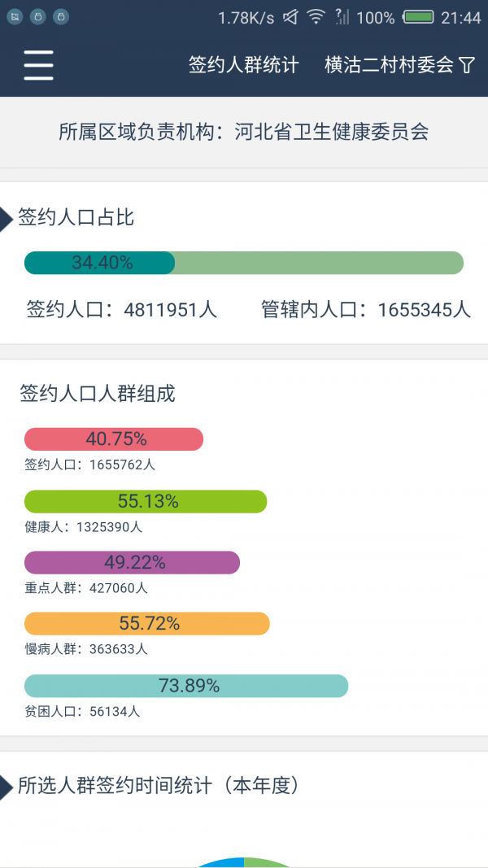Select the green 55.13% 健康人 bar
Image resolution: width=488 pixels, height=868 pixels.
point(146,502)
